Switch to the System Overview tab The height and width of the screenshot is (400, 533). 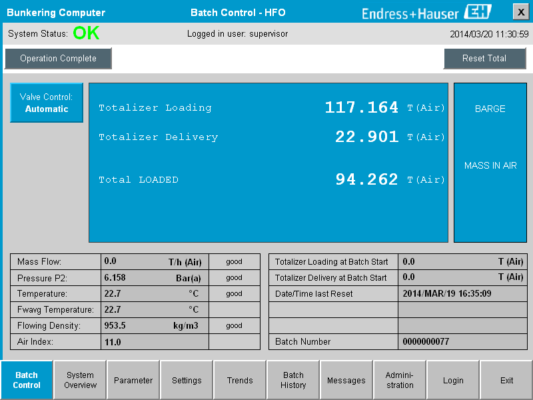pos(80,380)
